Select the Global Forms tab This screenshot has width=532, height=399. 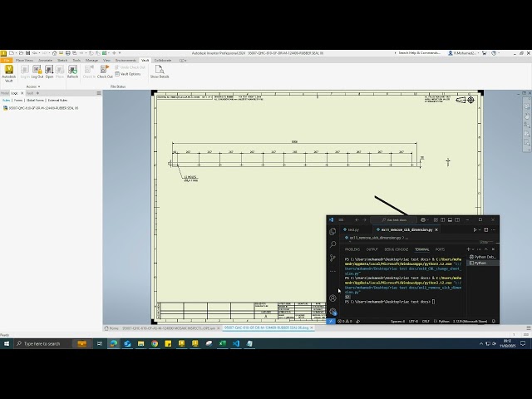35,101
